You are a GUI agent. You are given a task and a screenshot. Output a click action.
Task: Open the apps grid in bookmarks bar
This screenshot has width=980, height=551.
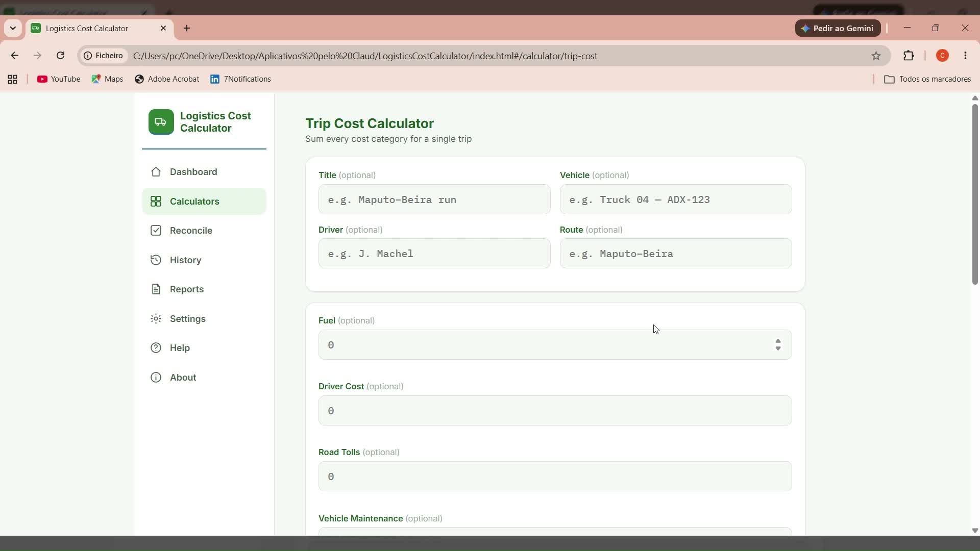pos(13,79)
